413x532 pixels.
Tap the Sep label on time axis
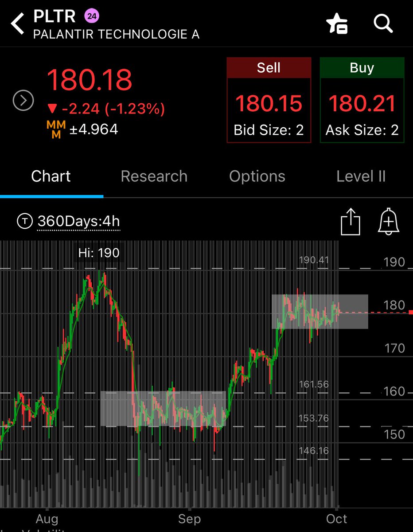point(189,519)
